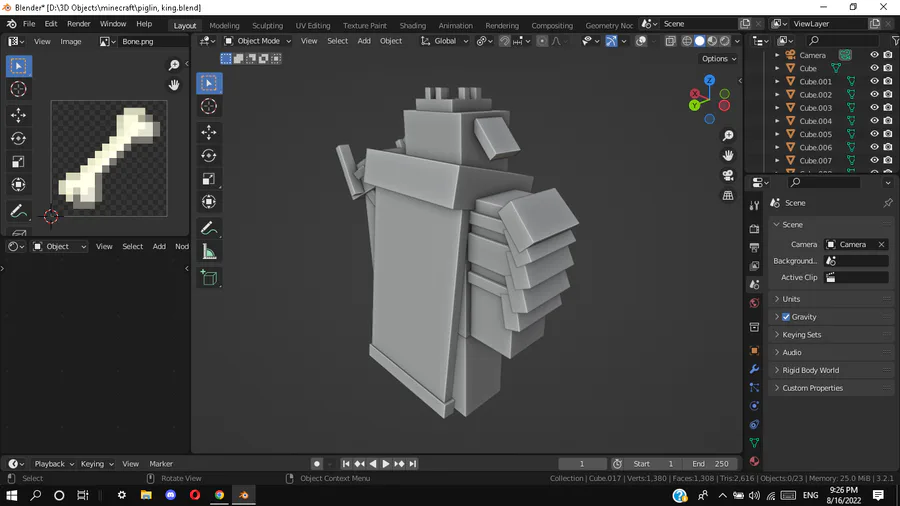Switch to Material Preview shading

712,41
